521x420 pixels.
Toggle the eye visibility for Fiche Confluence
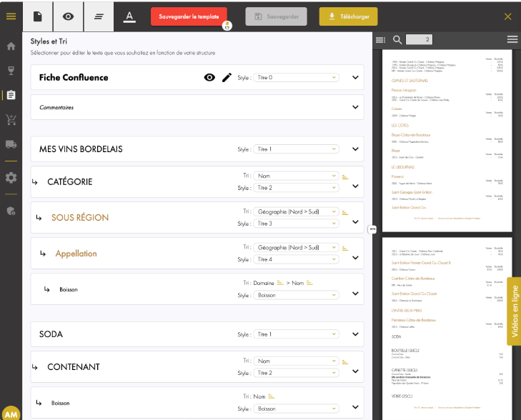[x=209, y=77]
